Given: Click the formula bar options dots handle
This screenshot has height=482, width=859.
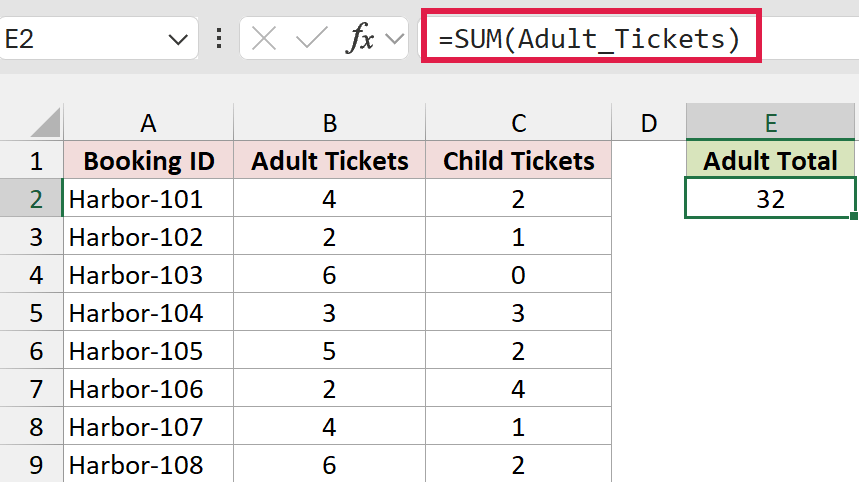Looking at the screenshot, I should tap(219, 39).
